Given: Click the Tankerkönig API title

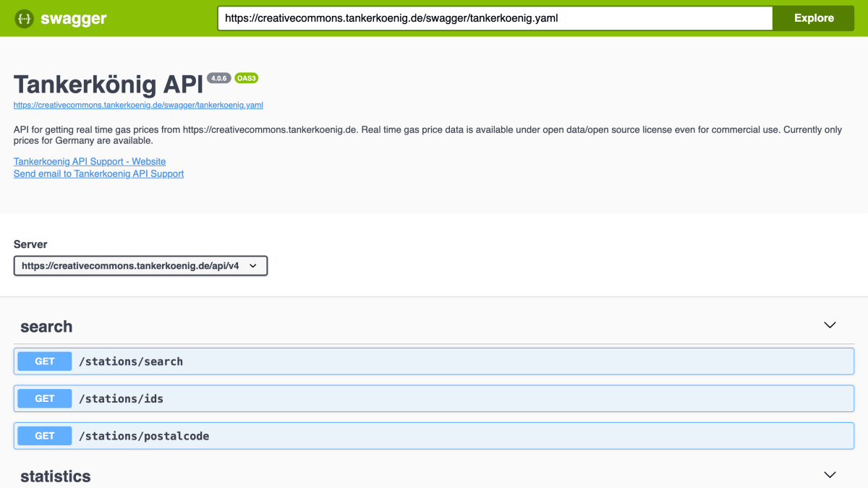Looking at the screenshot, I should click(x=109, y=85).
